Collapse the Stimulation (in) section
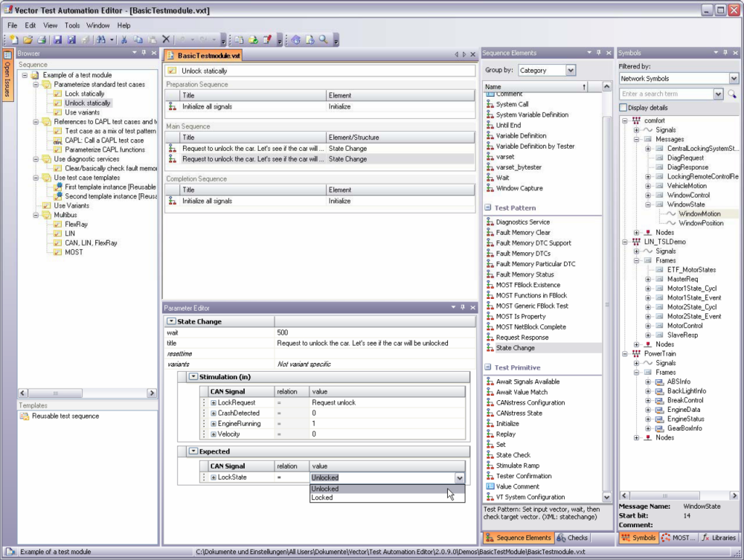 click(x=193, y=377)
